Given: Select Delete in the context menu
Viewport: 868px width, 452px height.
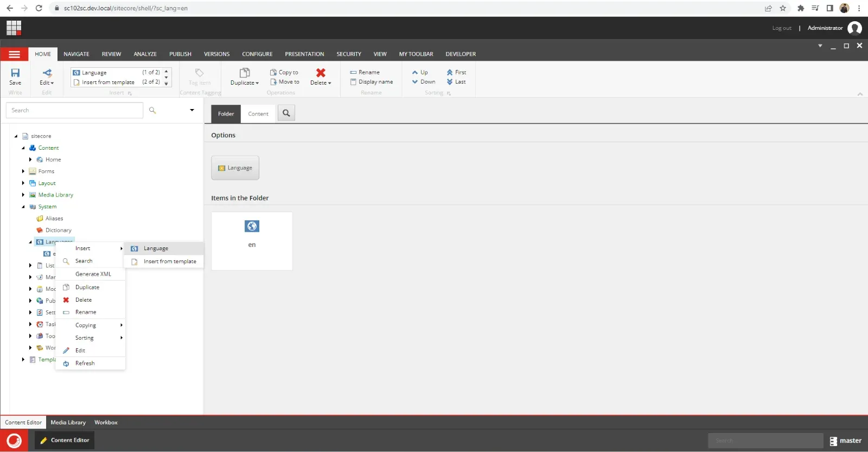Looking at the screenshot, I should click(91, 300).
